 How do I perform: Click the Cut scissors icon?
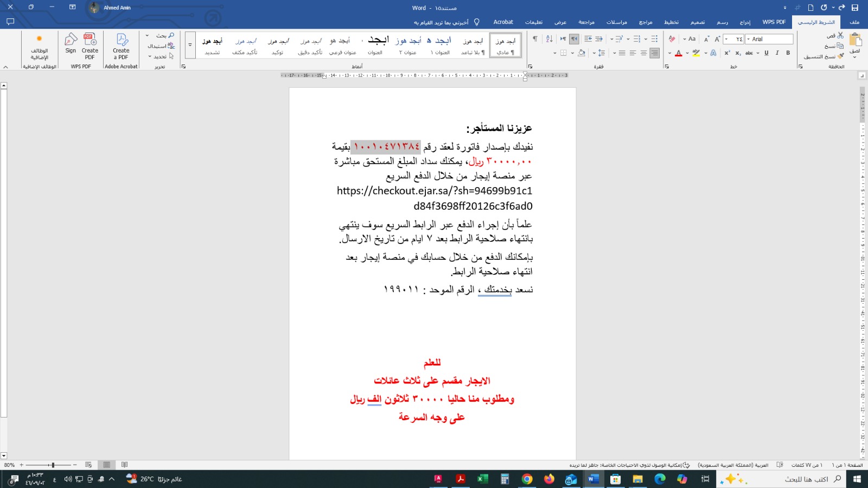(840, 35)
